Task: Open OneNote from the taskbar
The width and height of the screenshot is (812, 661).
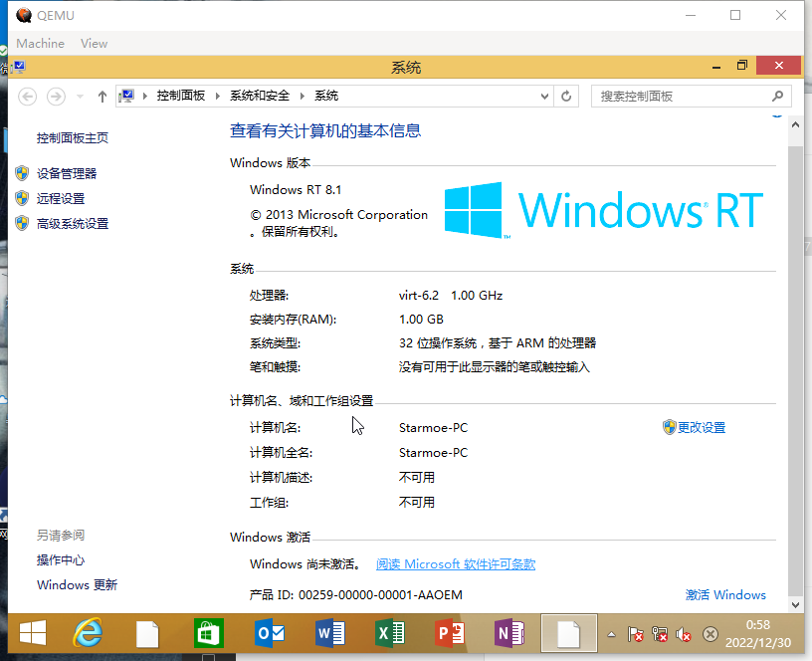Action: tap(510, 633)
